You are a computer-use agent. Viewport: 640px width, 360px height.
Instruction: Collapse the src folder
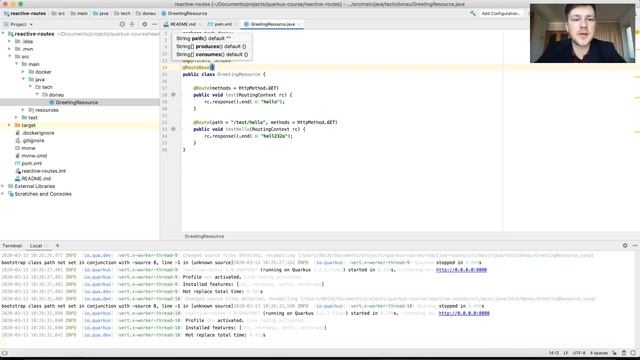click(x=10, y=56)
